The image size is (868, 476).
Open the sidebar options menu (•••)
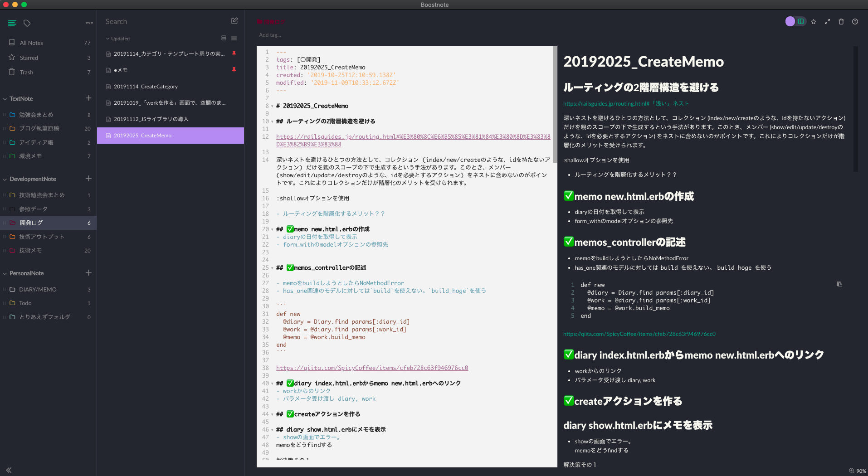(x=89, y=22)
